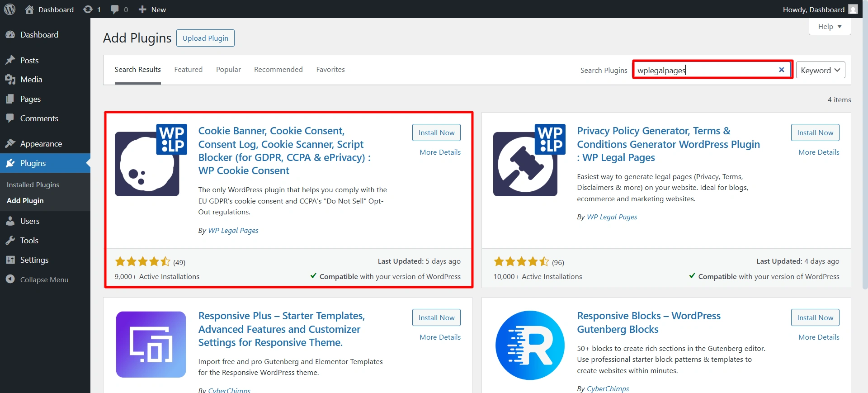868x393 pixels.
Task: Click the Comments icon in the sidebar
Action: tap(10, 118)
